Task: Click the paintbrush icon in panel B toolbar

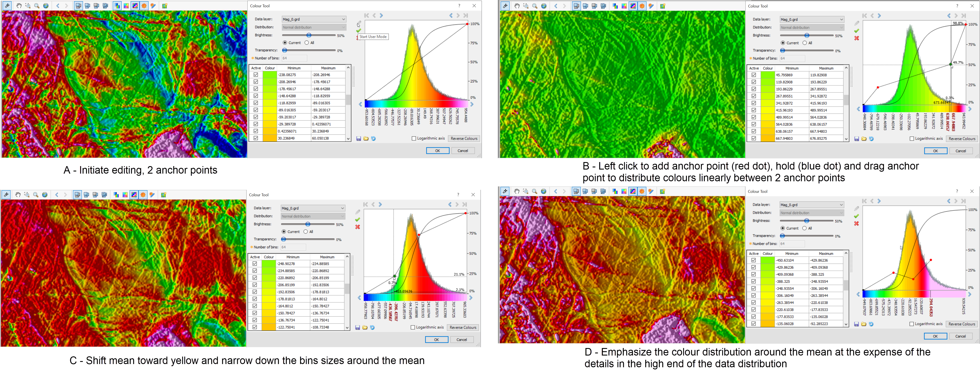Action: point(651,6)
